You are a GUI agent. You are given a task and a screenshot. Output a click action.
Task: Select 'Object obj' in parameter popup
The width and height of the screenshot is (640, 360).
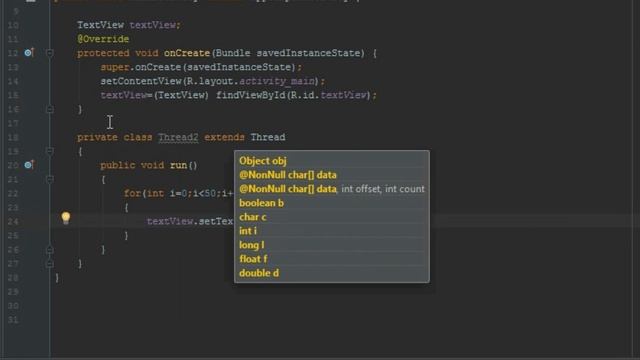(331, 161)
